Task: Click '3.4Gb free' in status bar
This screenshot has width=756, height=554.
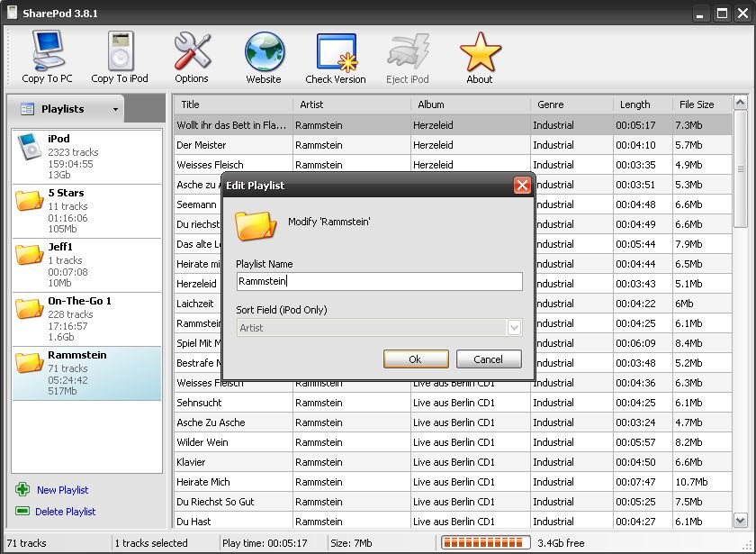Action: (561, 543)
